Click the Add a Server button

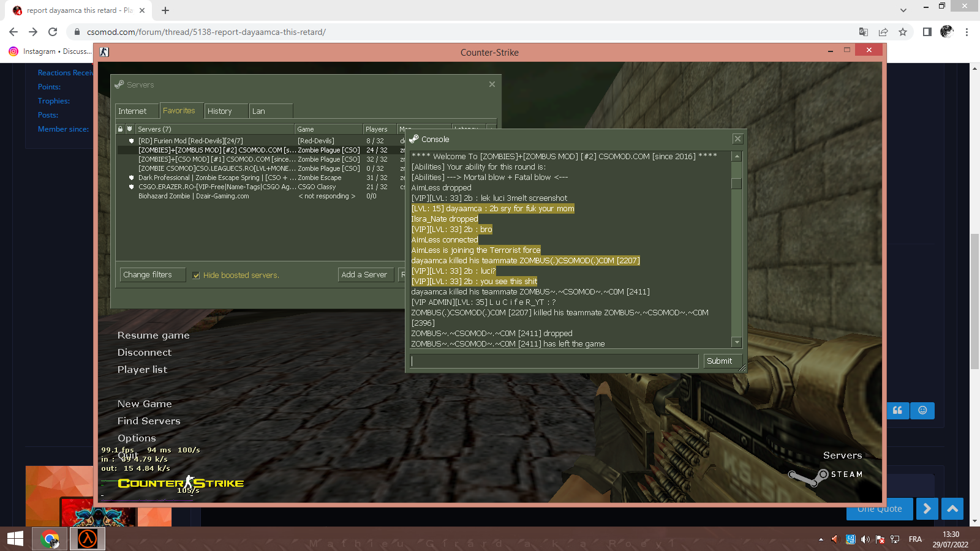click(364, 275)
